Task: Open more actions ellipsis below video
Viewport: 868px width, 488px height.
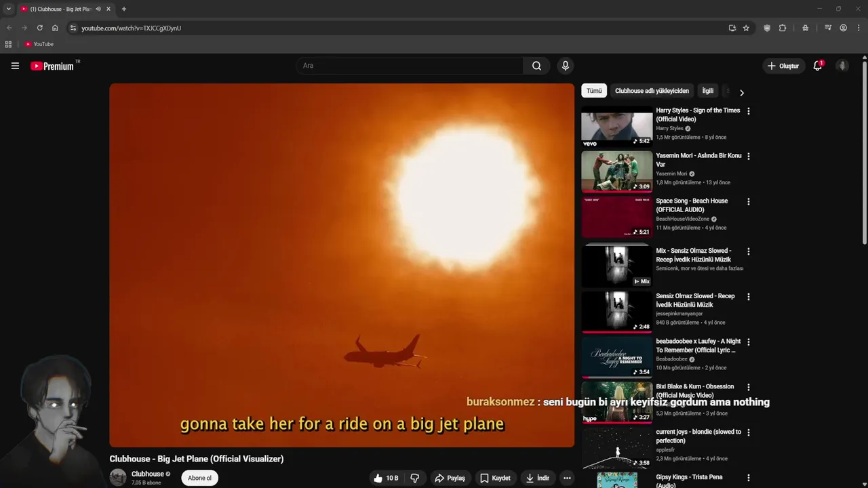Action: 567,478
